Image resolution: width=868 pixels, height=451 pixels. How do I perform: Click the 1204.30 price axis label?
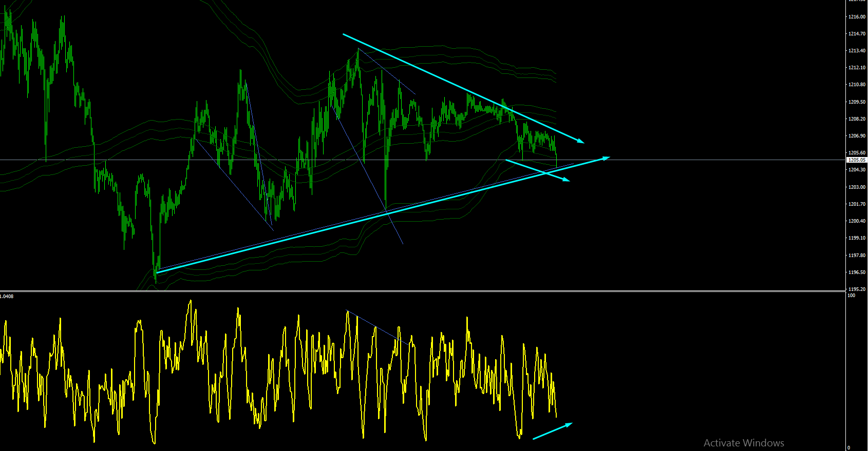point(857,170)
